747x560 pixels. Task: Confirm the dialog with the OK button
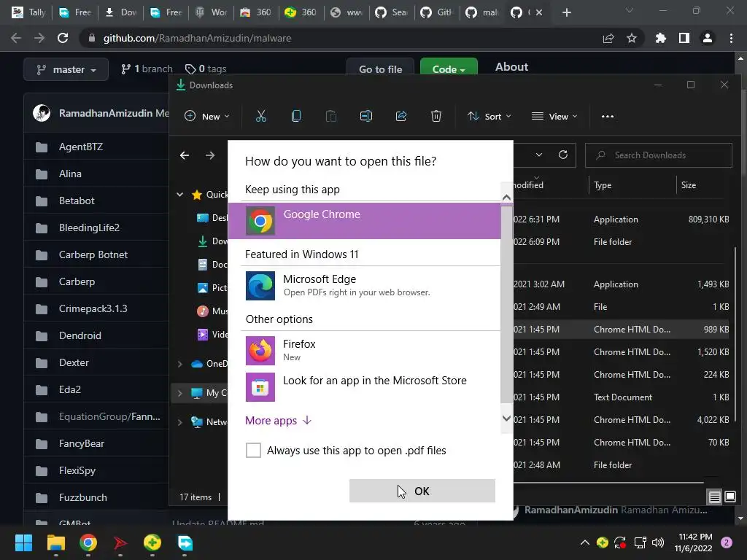click(x=422, y=491)
